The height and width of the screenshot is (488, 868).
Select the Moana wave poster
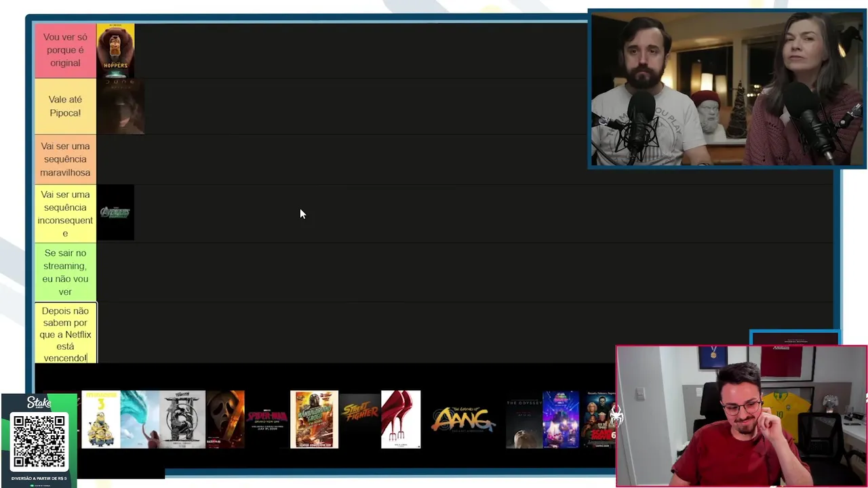[140, 419]
